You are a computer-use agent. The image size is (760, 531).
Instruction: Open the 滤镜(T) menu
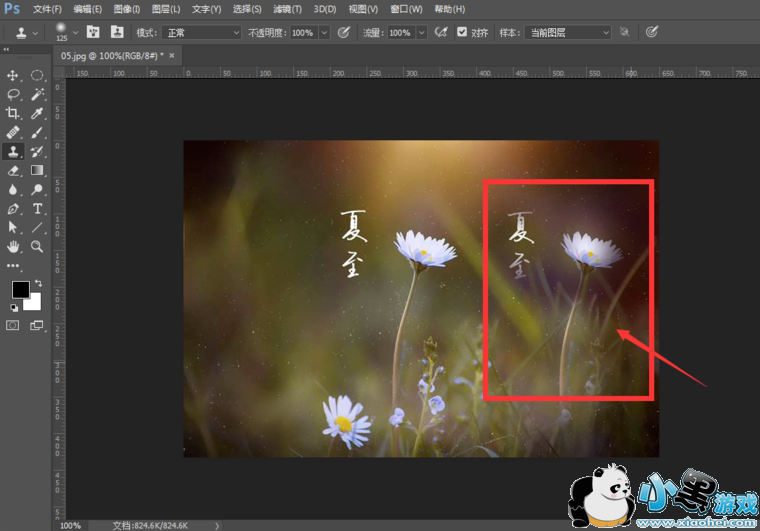288,9
